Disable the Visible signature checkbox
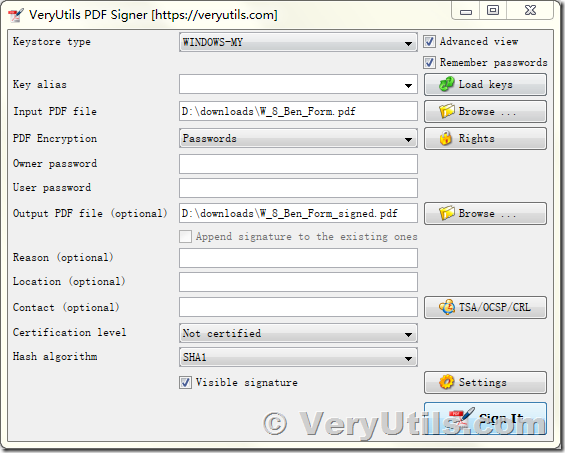 click(185, 382)
